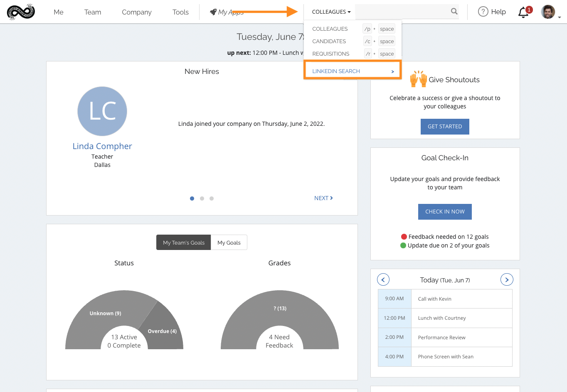
Task: Click the up next event banner
Action: tap(265, 53)
